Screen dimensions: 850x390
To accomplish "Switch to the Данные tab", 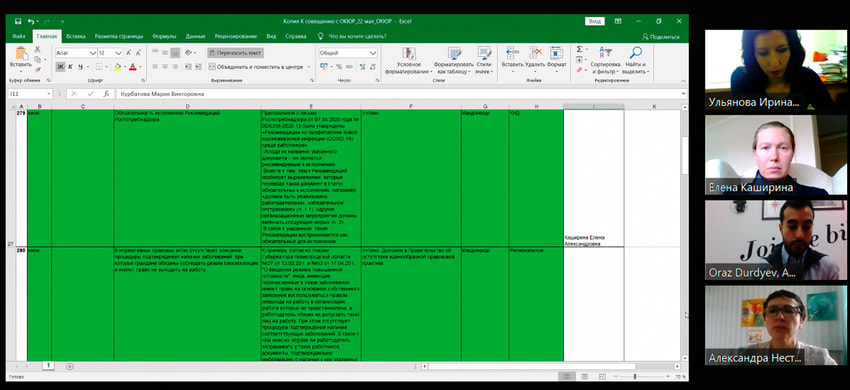I will (195, 36).
